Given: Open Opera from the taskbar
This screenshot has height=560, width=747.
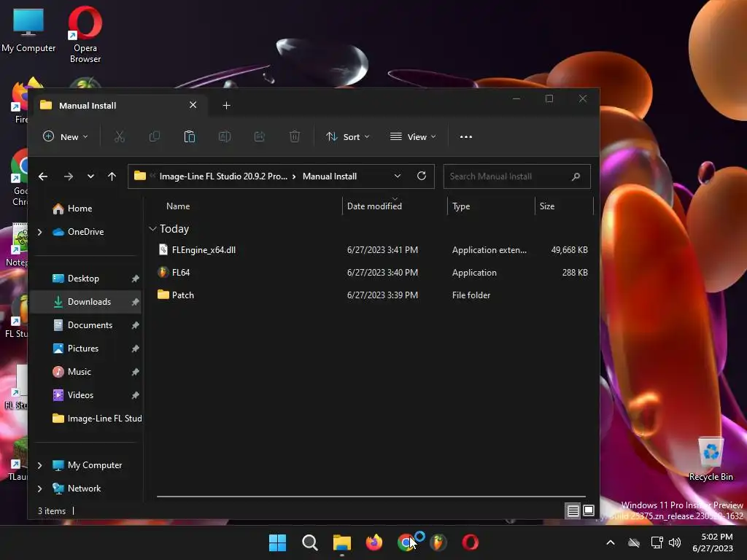Looking at the screenshot, I should click(x=471, y=542).
